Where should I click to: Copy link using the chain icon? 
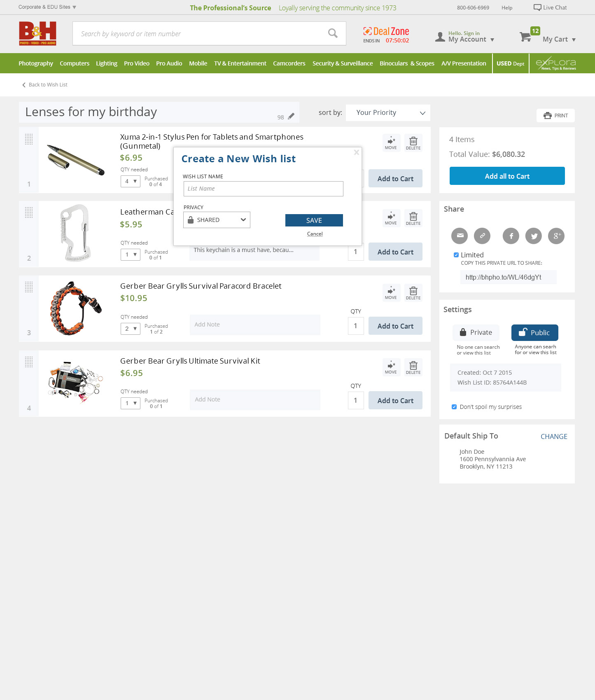[x=482, y=236]
